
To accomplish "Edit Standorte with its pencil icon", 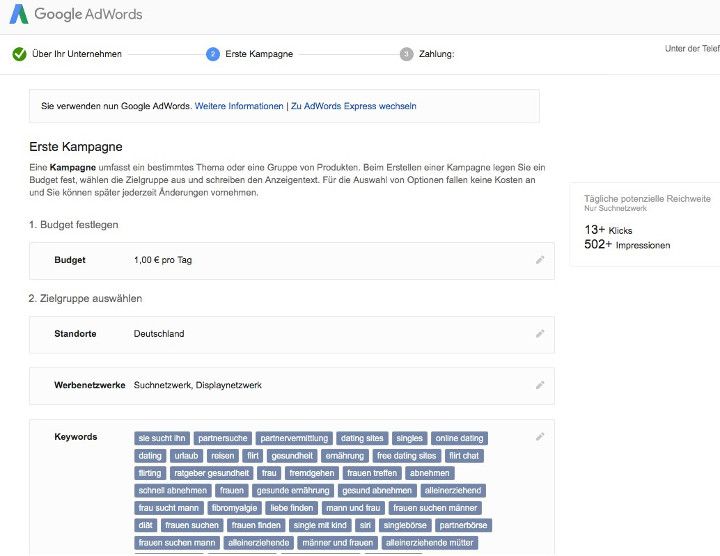I will tap(540, 334).
